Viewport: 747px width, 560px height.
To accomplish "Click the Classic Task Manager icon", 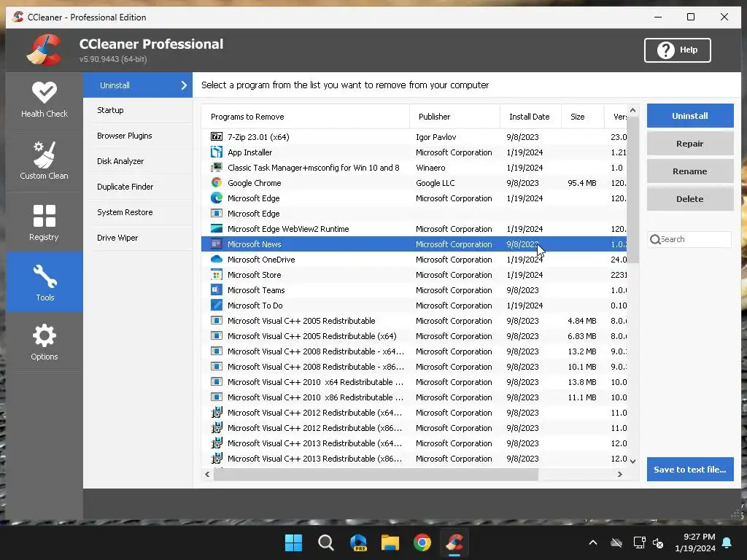I will click(x=216, y=167).
